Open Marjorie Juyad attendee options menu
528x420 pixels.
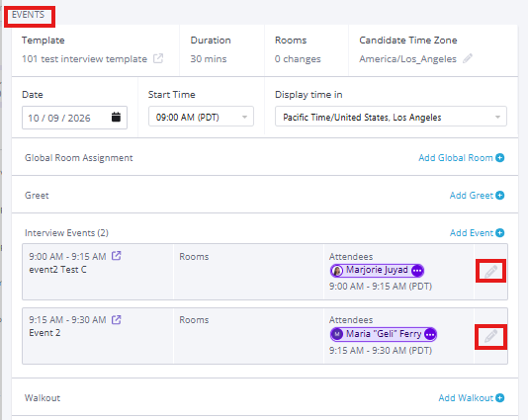click(417, 271)
